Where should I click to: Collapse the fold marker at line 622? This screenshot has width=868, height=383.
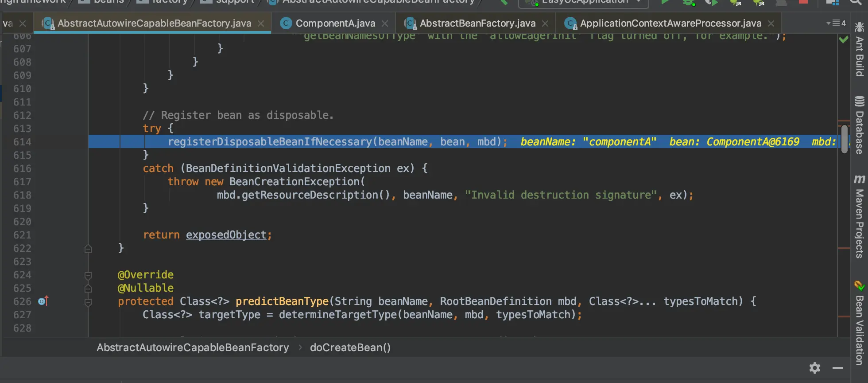(88, 249)
